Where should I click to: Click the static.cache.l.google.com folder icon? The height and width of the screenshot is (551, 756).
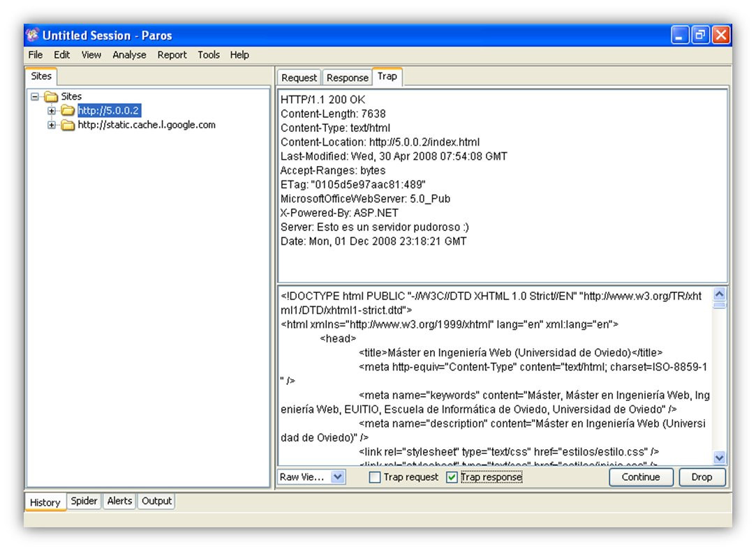pyautogui.click(x=68, y=126)
